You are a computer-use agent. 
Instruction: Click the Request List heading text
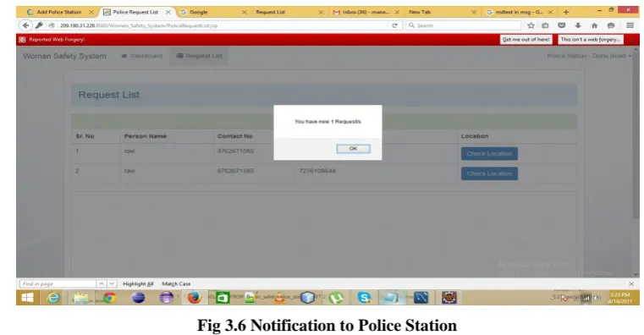pyautogui.click(x=109, y=95)
